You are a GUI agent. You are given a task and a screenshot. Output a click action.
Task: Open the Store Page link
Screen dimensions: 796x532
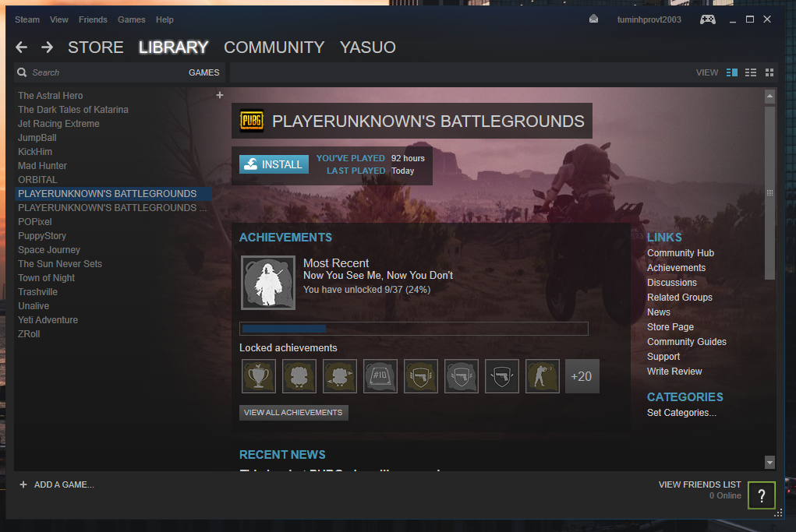(x=670, y=326)
